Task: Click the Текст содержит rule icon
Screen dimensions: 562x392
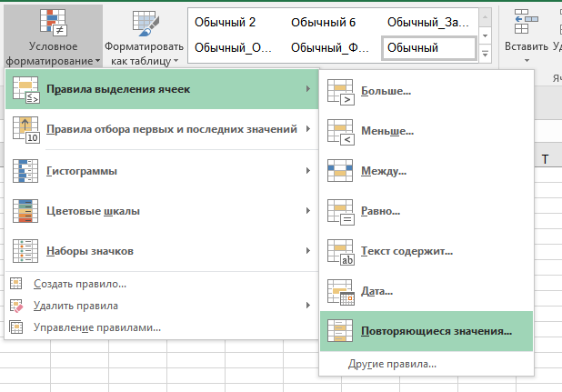Action: pyautogui.click(x=339, y=251)
